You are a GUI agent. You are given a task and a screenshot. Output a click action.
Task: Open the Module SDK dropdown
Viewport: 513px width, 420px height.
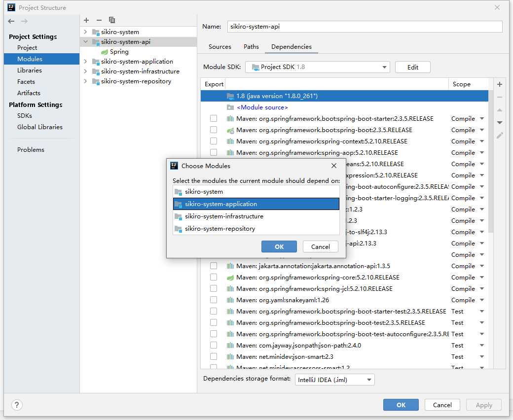(x=317, y=67)
